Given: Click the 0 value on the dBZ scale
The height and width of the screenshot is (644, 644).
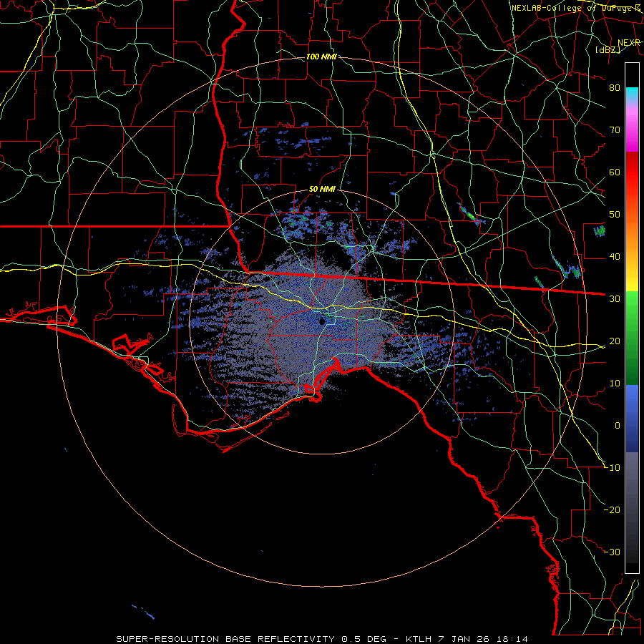Looking at the screenshot, I should click(618, 426).
